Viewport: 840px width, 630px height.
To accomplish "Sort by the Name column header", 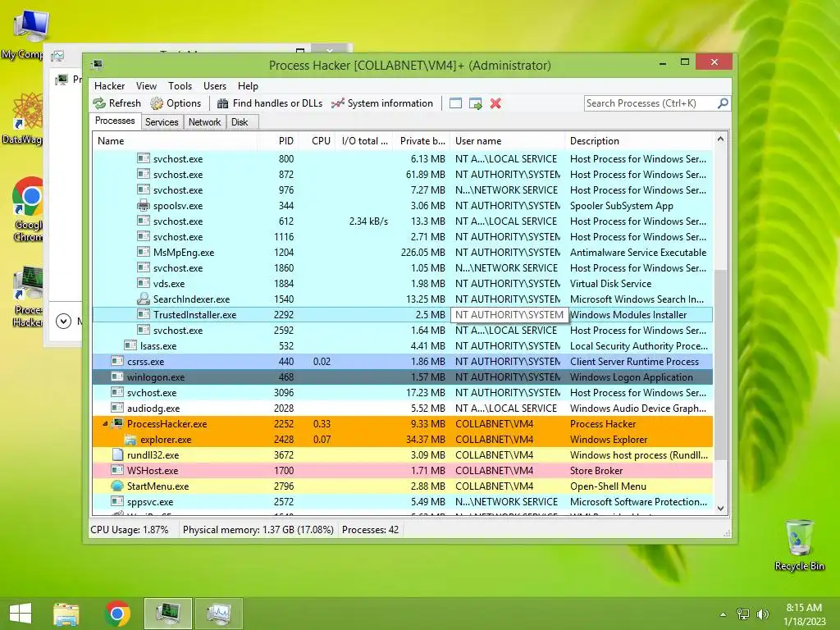I will point(175,141).
